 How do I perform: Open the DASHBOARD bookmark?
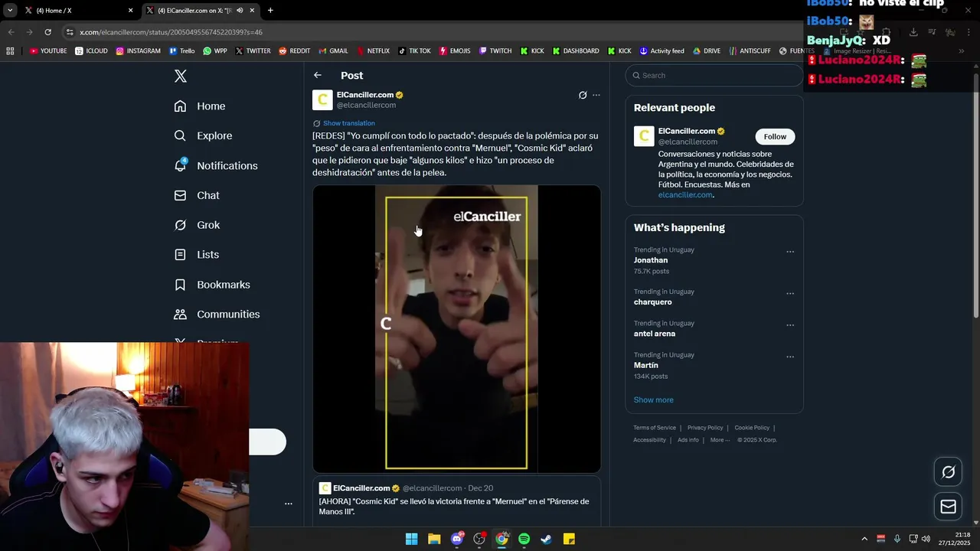tap(576, 51)
